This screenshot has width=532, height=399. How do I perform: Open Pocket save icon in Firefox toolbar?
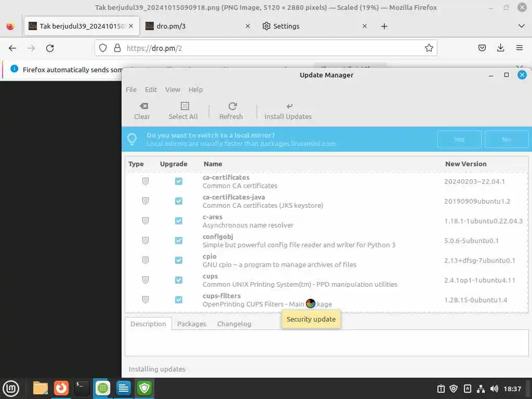pos(482,48)
